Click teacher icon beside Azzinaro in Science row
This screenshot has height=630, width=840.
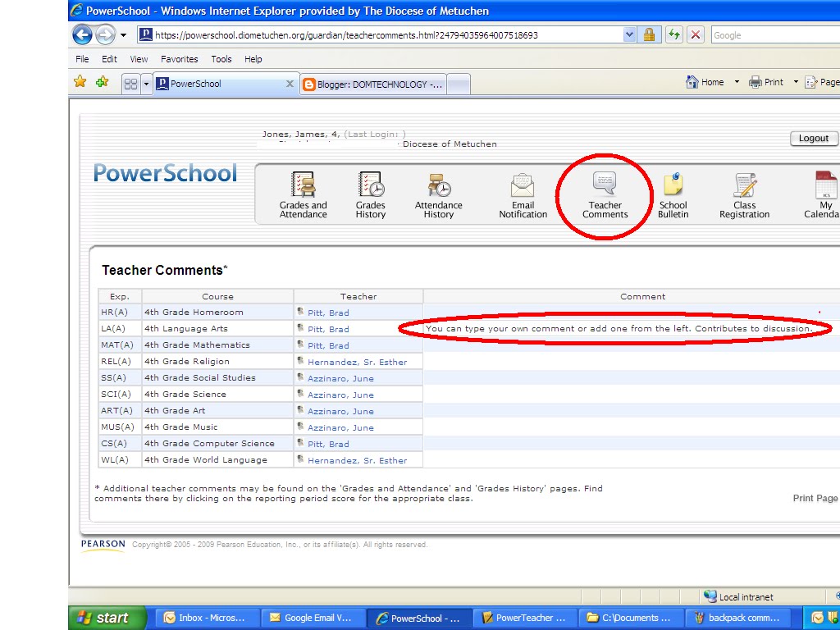pos(300,393)
